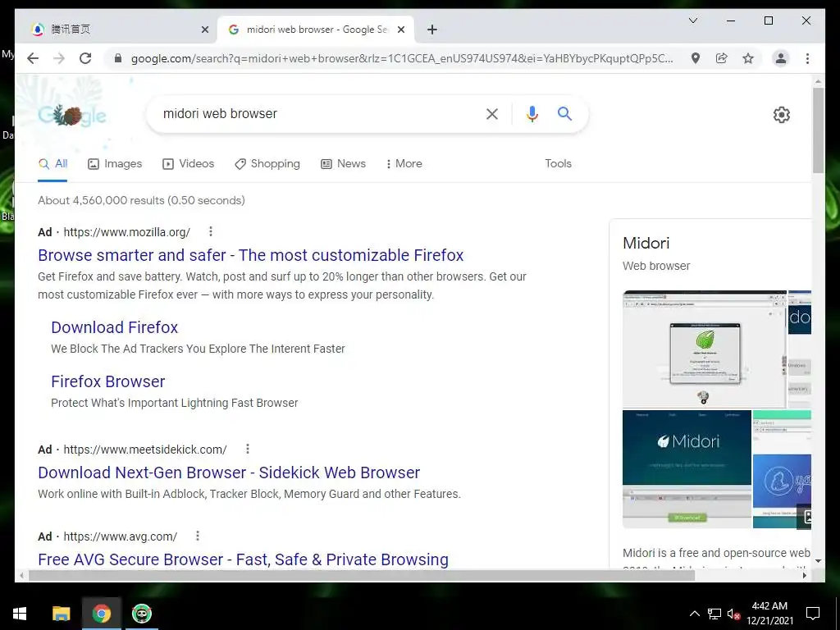Click the muted volume tray icon

click(x=733, y=614)
